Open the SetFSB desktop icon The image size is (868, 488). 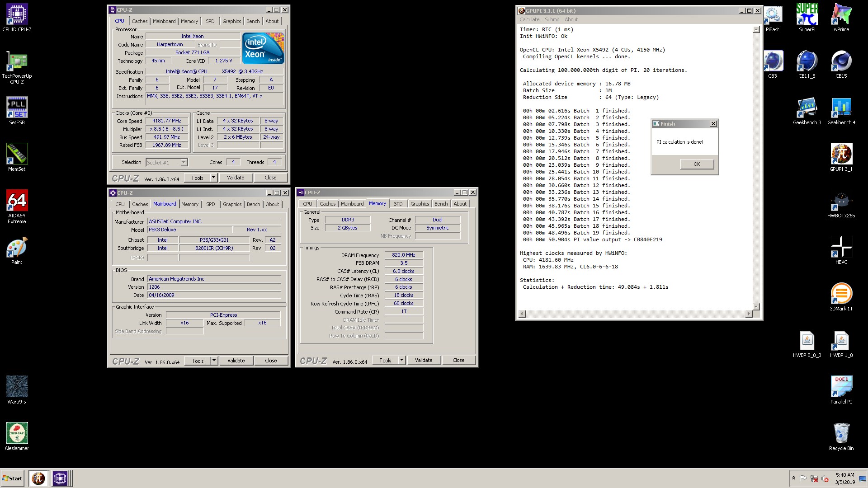17,111
